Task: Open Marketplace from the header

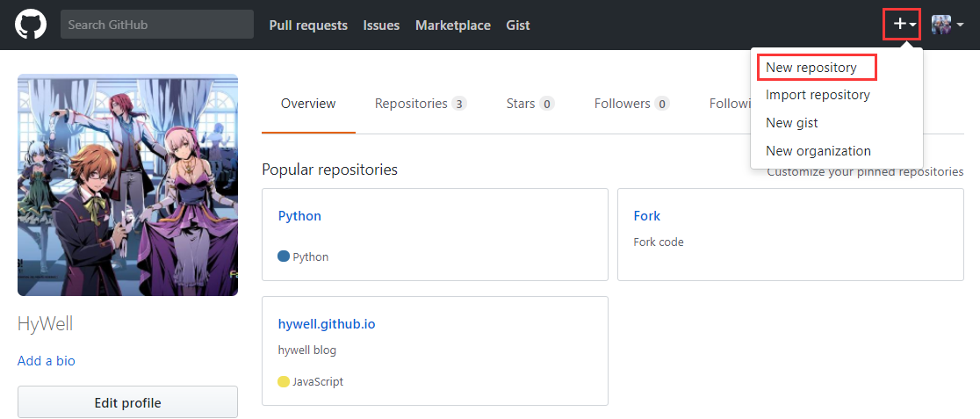Action: tap(452, 25)
